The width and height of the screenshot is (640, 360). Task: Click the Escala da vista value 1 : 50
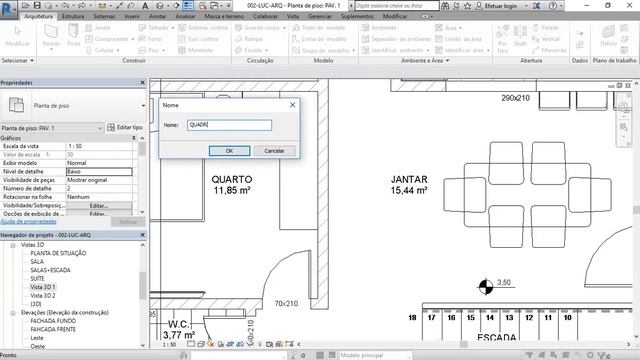click(99, 146)
